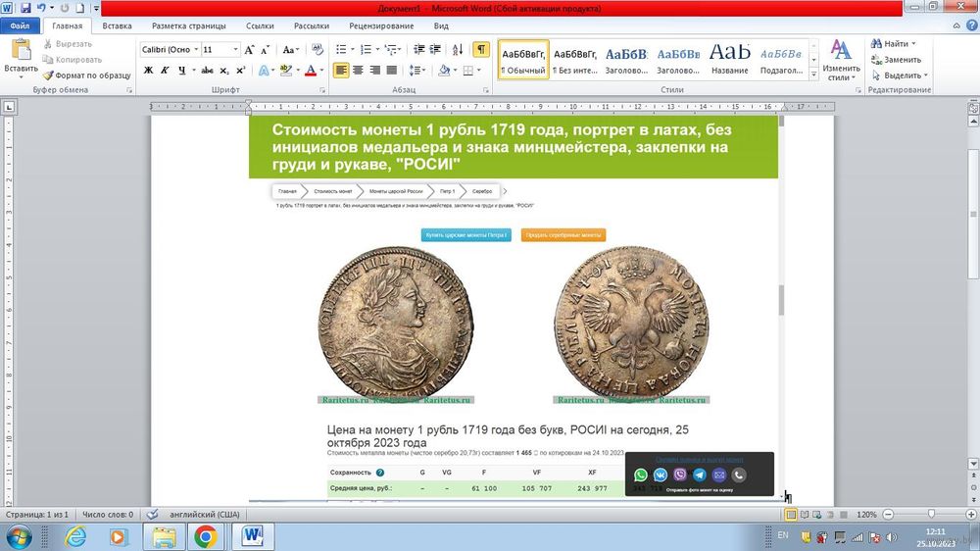Switch to Ссылки tab
This screenshot has width=980, height=551.
260,25
